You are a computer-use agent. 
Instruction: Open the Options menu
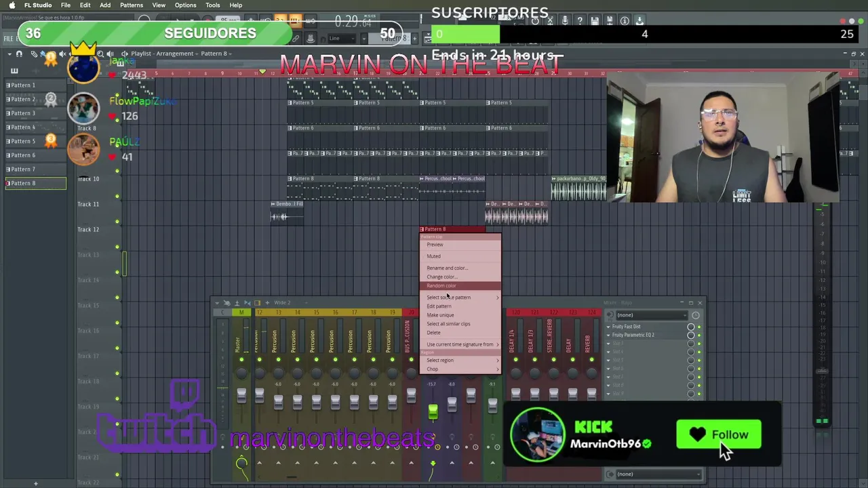186,5
